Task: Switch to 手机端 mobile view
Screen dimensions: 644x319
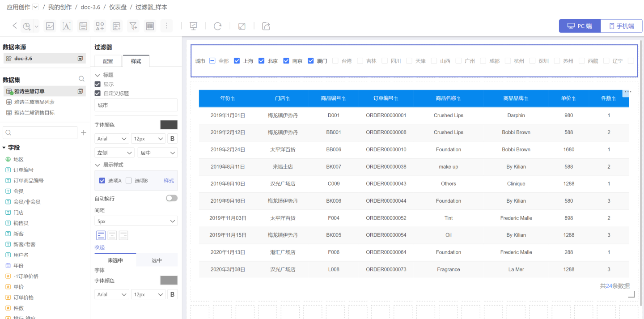Action: coord(621,26)
